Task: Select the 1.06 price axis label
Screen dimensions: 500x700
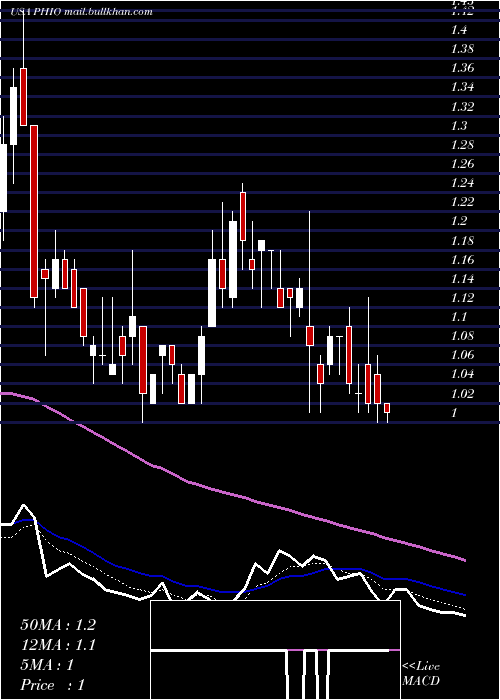Action: tap(462, 355)
